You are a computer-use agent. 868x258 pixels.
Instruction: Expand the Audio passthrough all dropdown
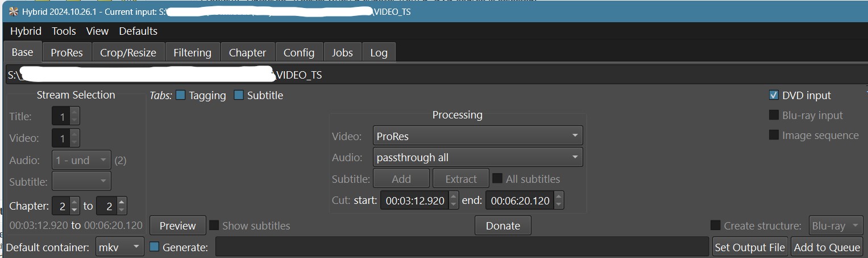pos(477,157)
